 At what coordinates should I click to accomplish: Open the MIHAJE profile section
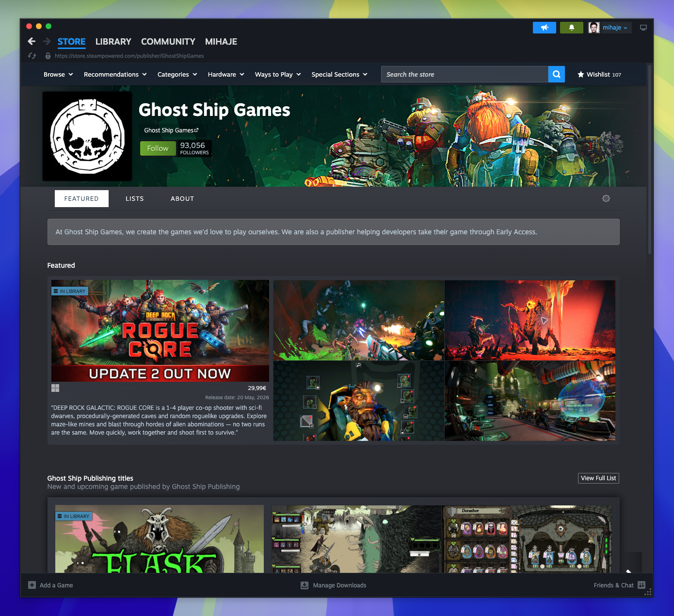tap(221, 42)
